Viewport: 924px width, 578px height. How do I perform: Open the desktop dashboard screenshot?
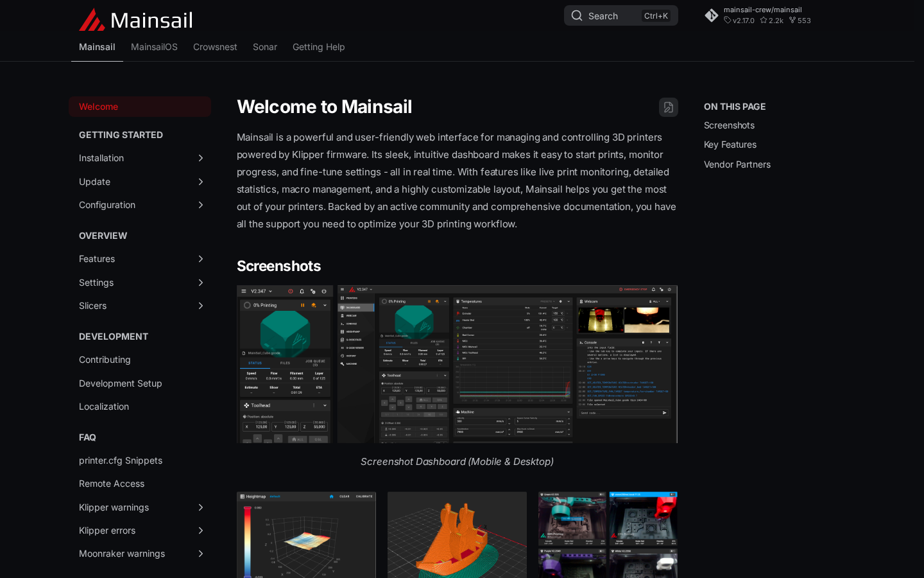[x=508, y=364]
